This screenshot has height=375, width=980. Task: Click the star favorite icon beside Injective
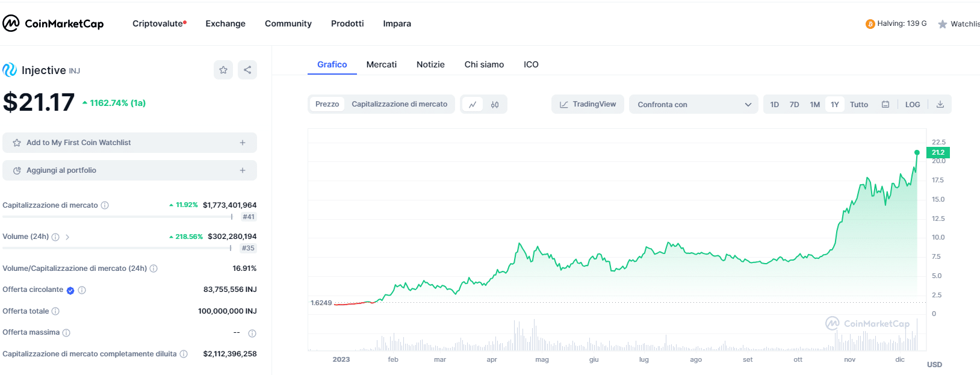pos(223,70)
